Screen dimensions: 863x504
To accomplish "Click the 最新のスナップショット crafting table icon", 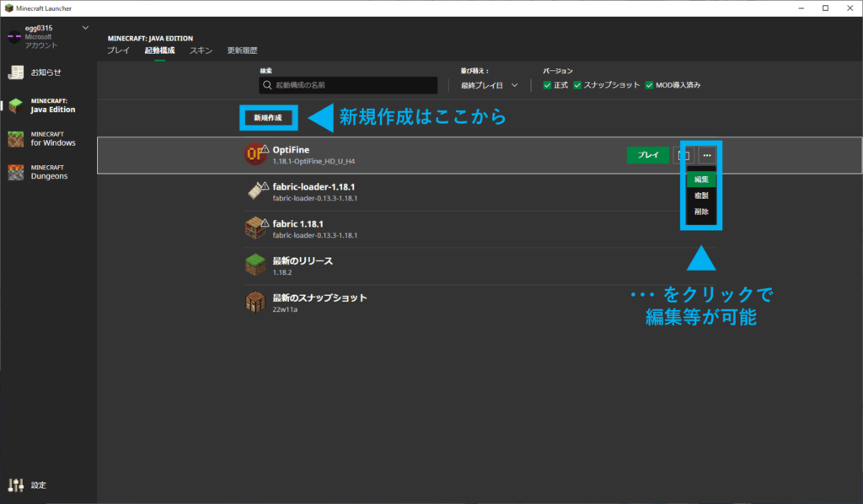I will (x=255, y=302).
